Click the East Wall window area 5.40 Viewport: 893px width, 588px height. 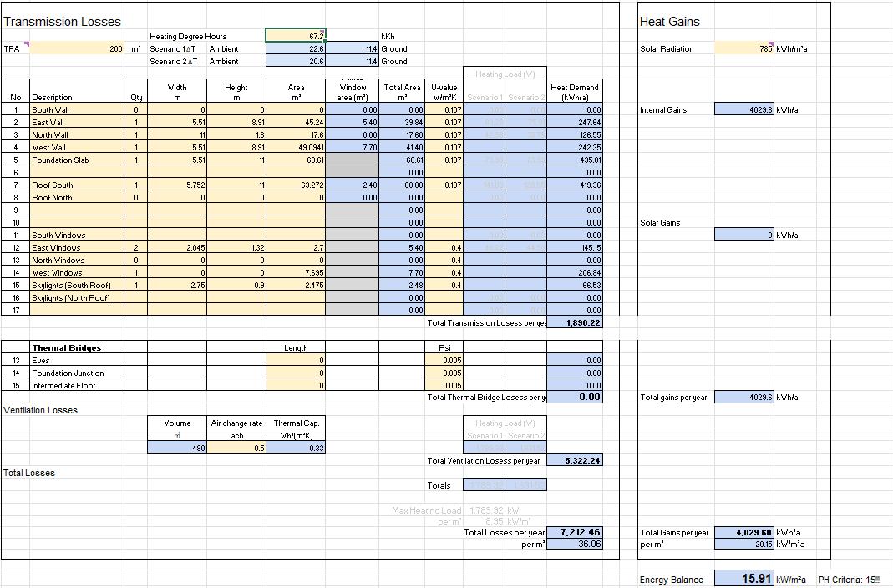coord(352,123)
